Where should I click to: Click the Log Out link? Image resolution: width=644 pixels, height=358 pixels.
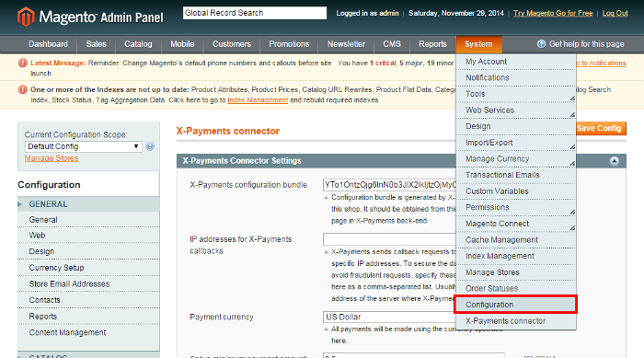coord(615,13)
